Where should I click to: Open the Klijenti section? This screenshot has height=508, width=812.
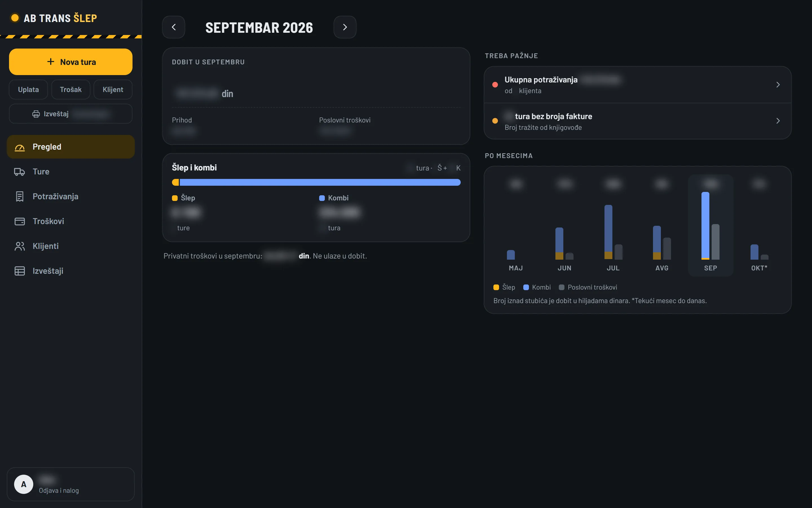[x=71, y=246]
